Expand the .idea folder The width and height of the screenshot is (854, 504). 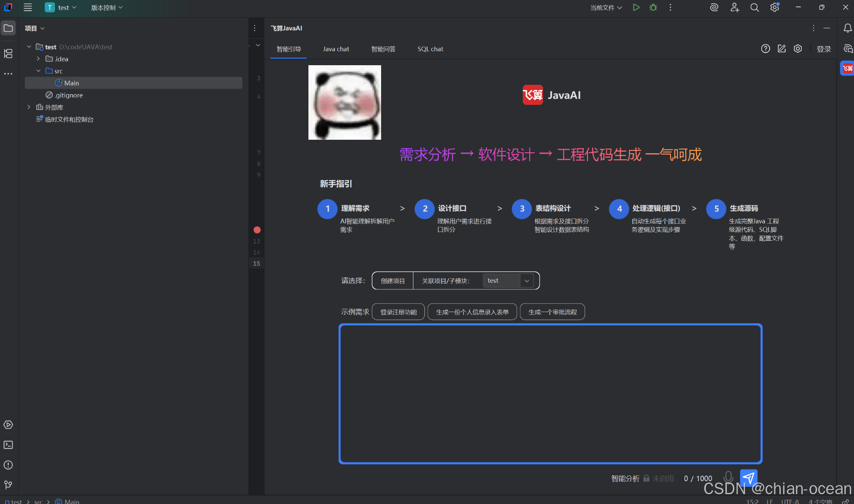point(38,59)
